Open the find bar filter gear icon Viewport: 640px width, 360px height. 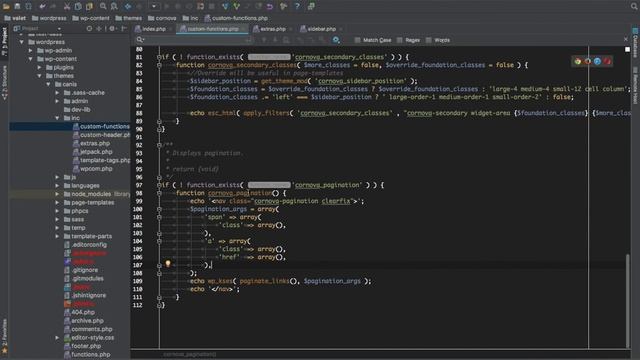pos(336,40)
